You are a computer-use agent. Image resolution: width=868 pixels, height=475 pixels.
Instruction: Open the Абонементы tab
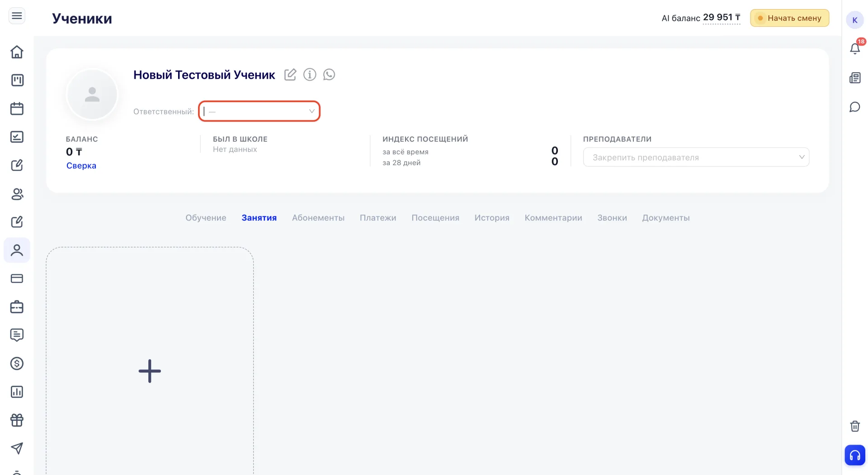[x=318, y=218]
